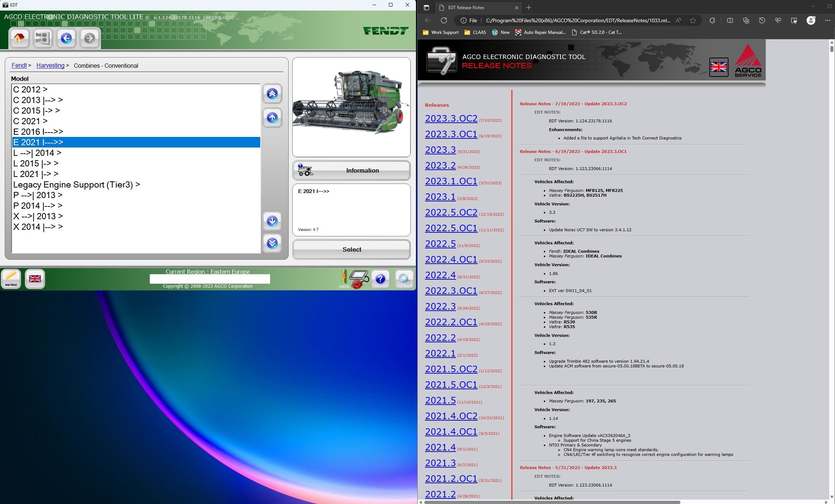Open the connection settings icon beside Home
Viewport: 835px width, 504px height.
click(43, 38)
